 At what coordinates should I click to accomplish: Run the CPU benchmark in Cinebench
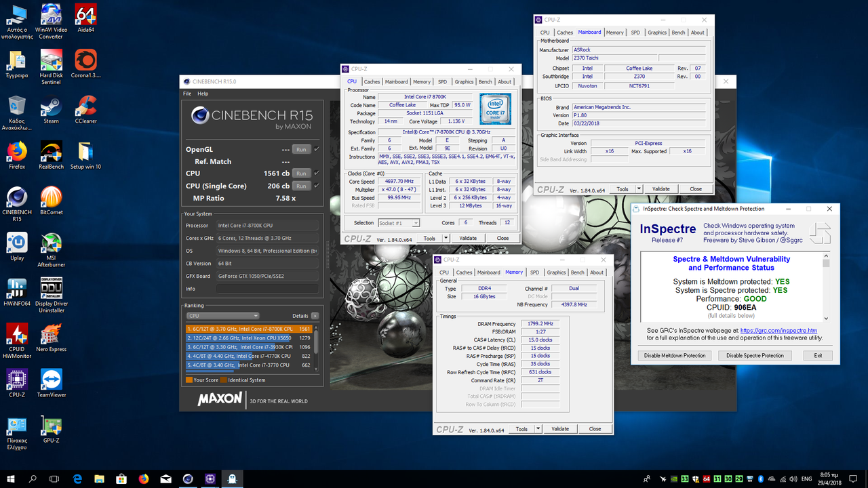[x=302, y=173]
